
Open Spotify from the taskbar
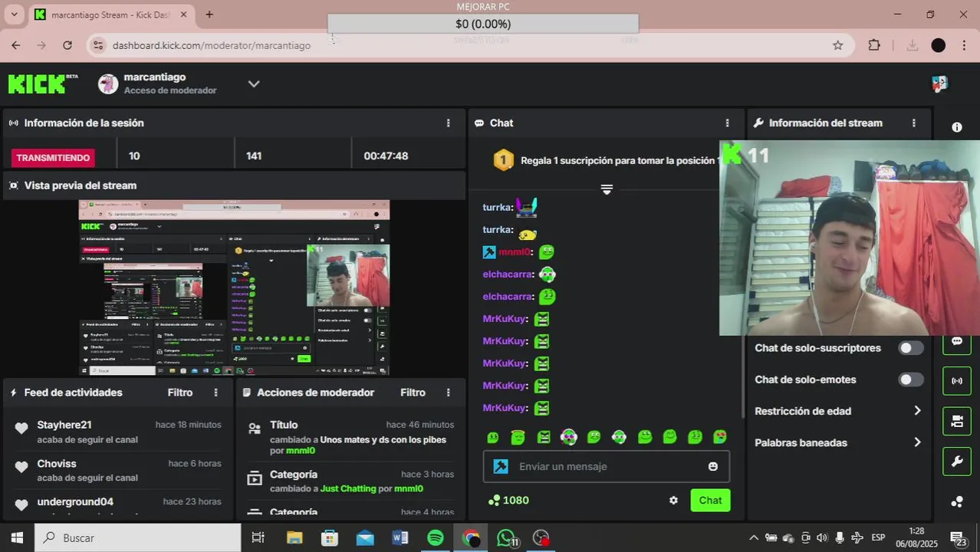click(436, 537)
